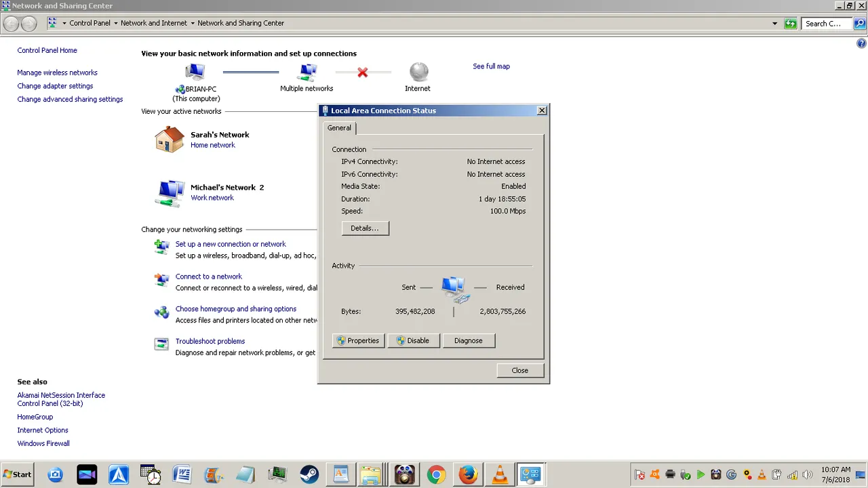Click the BRIAN-PC computer icon
868x488 pixels.
tap(195, 71)
